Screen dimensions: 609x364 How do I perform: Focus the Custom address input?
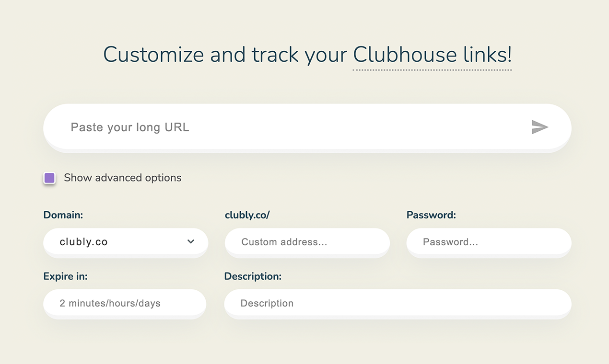click(307, 242)
